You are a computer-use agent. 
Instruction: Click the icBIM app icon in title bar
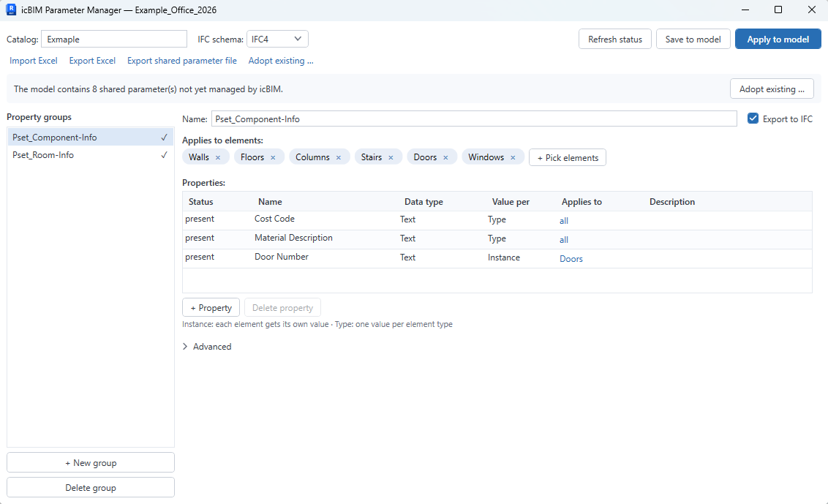coord(10,10)
